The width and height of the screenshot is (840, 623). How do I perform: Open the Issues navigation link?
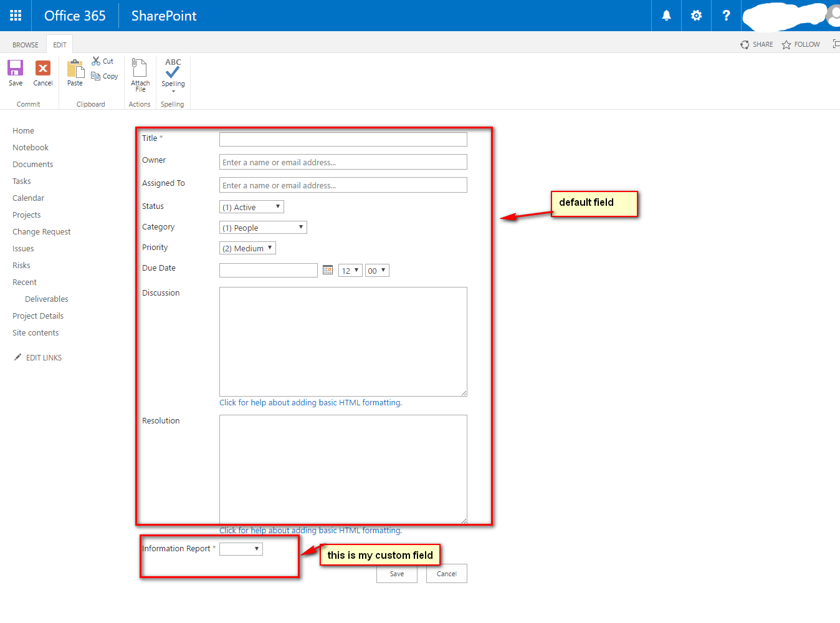pos(23,249)
